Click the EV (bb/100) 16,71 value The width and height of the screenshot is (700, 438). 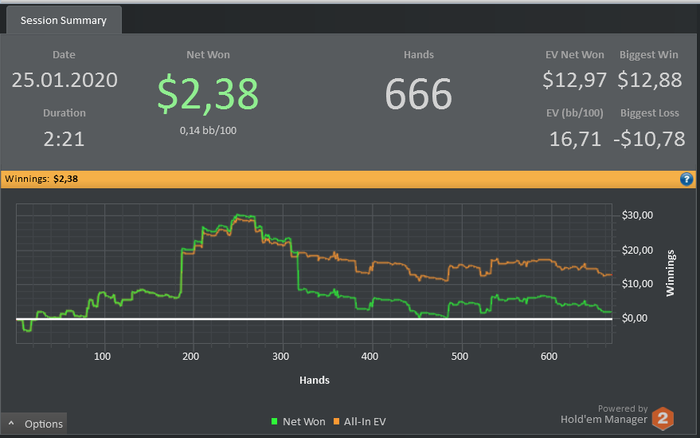tap(575, 139)
